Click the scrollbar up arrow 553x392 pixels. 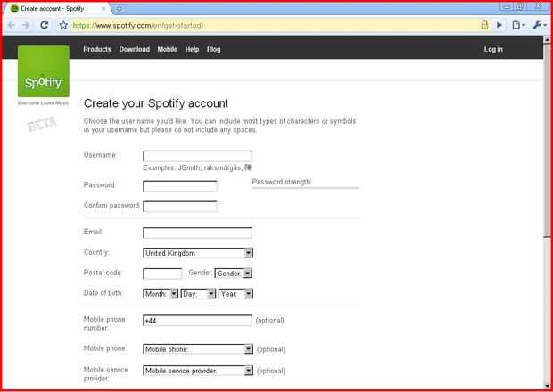(548, 40)
